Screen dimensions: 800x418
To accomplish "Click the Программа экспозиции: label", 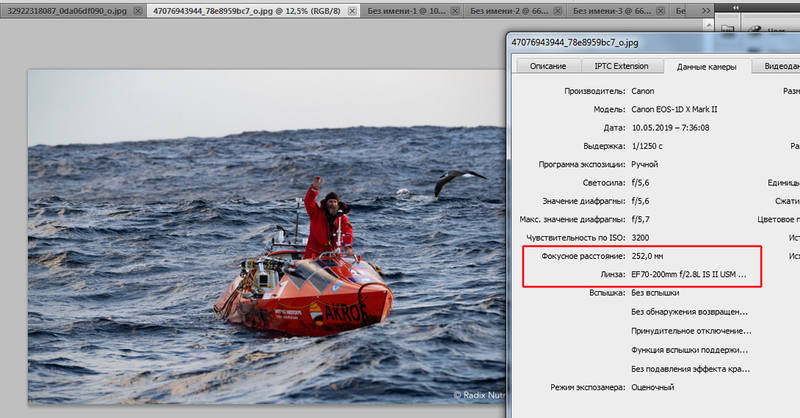I will point(582,164).
